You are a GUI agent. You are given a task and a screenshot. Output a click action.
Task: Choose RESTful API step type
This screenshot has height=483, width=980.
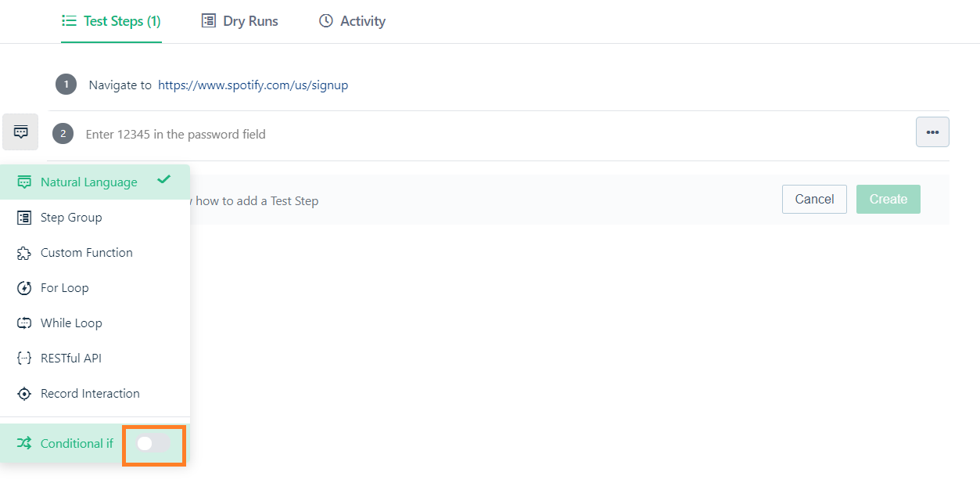point(95,359)
